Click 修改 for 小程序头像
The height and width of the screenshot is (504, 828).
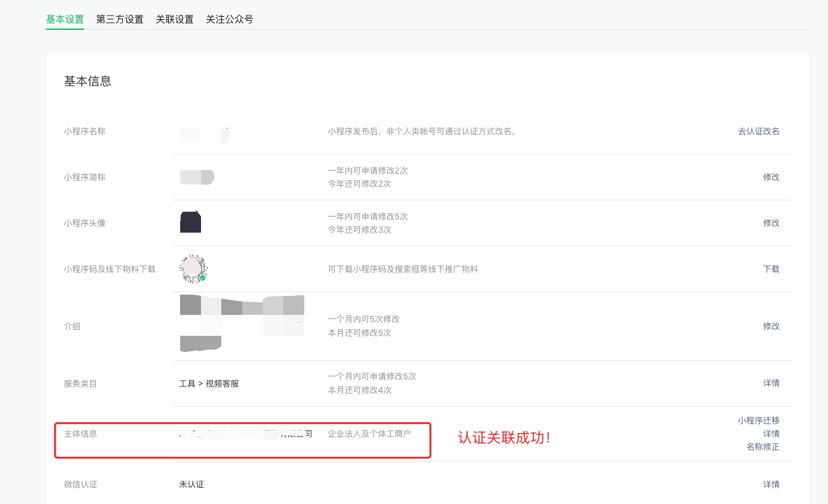(x=771, y=223)
